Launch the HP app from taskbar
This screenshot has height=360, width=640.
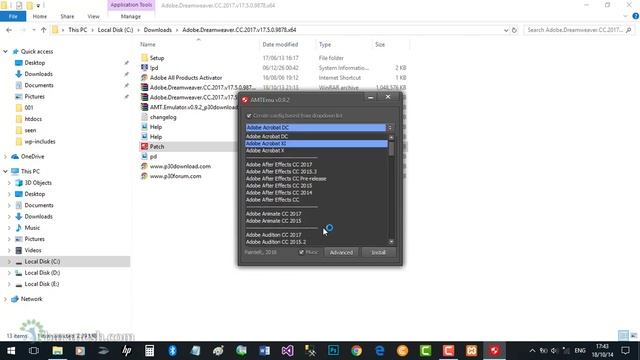127,351
